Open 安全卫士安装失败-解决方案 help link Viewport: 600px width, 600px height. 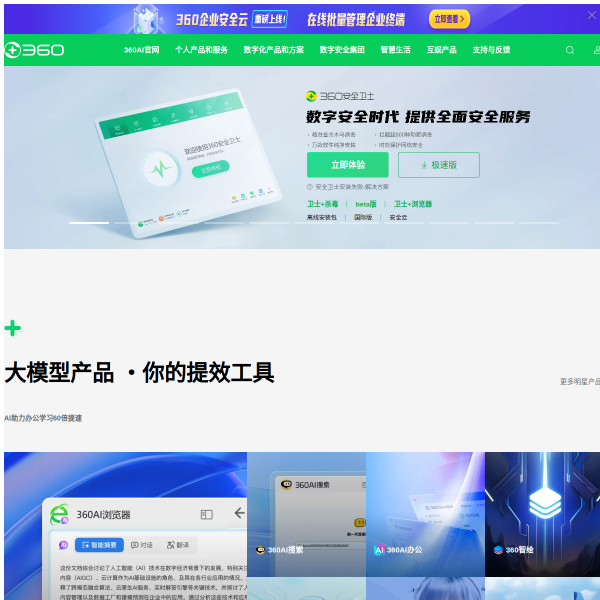(348, 187)
